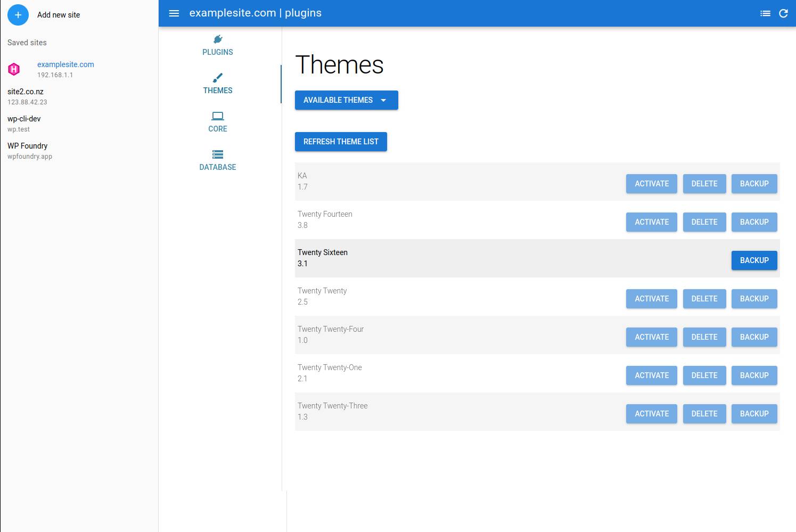Open the examplesite.com link
The image size is (796, 532).
[65, 64]
